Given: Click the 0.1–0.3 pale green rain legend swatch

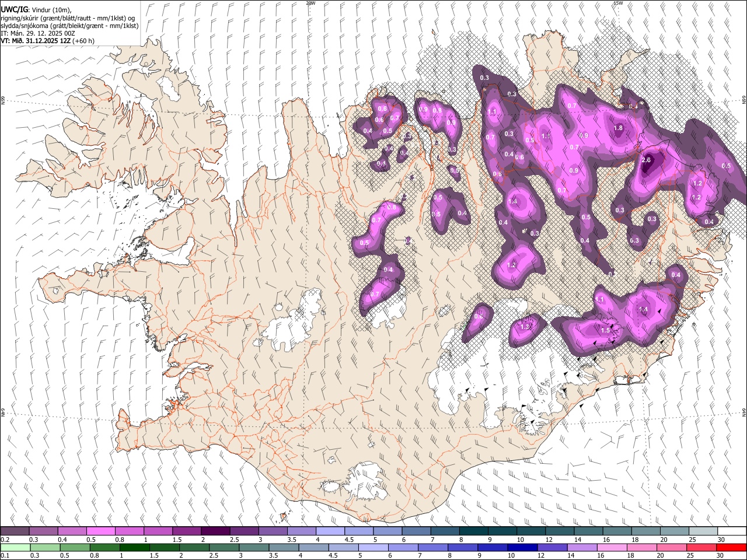Looking at the screenshot, I should point(15,547).
